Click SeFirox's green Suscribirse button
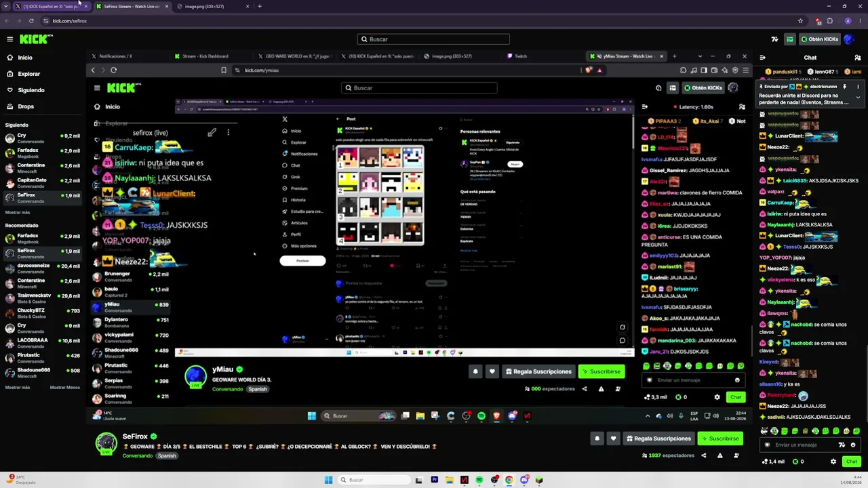This screenshot has width=868, height=488. [x=720, y=439]
